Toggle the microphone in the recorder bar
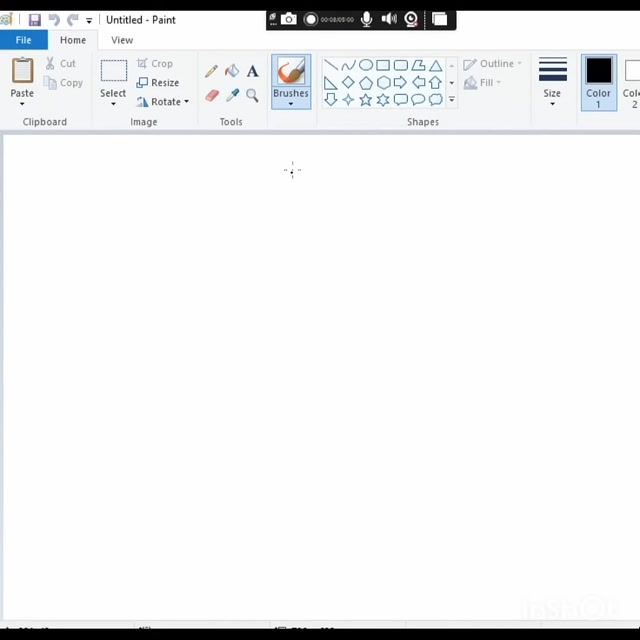This screenshot has height=640, width=640. [367, 19]
